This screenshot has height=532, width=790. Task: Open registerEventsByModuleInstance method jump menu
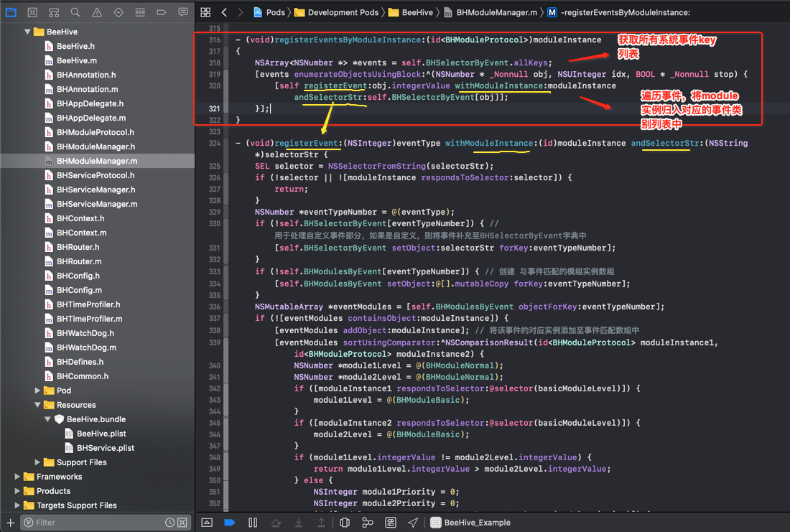[619, 12]
